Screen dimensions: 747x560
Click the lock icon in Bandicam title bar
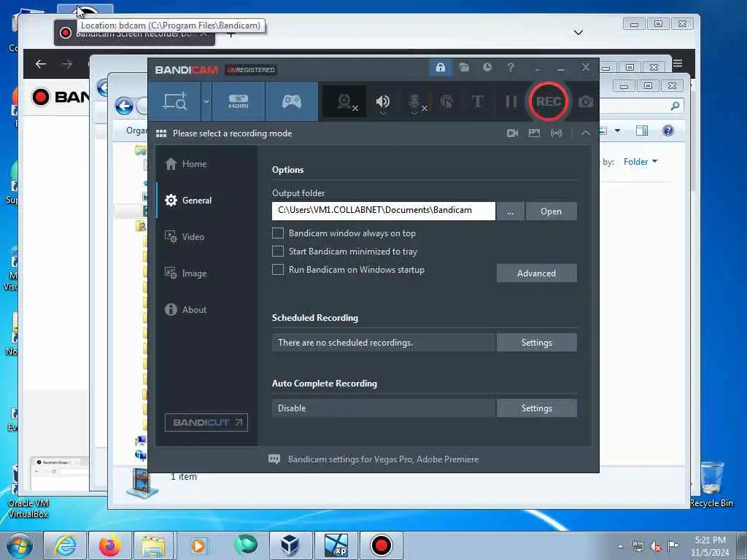coord(440,68)
